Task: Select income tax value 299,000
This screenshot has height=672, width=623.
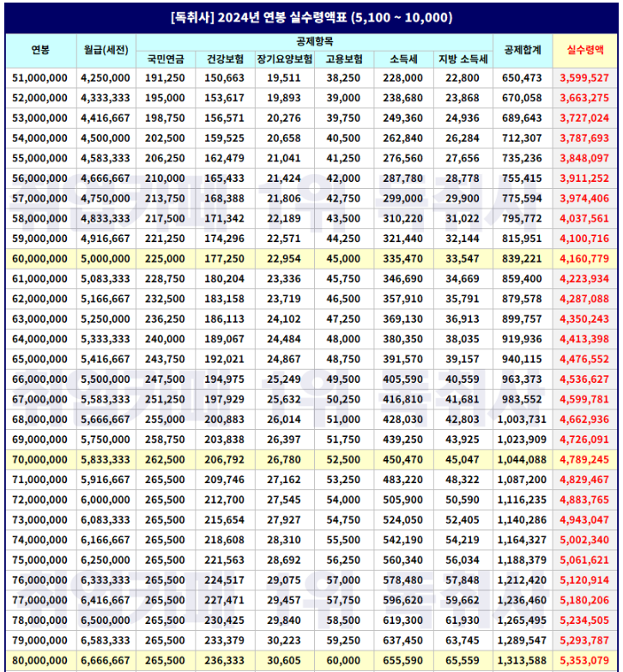Action: click(x=402, y=199)
